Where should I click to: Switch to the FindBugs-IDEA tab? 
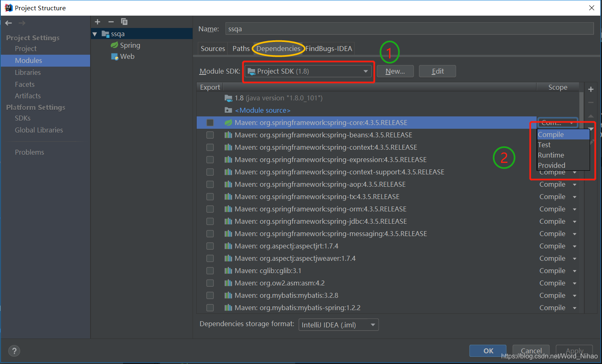tap(329, 49)
